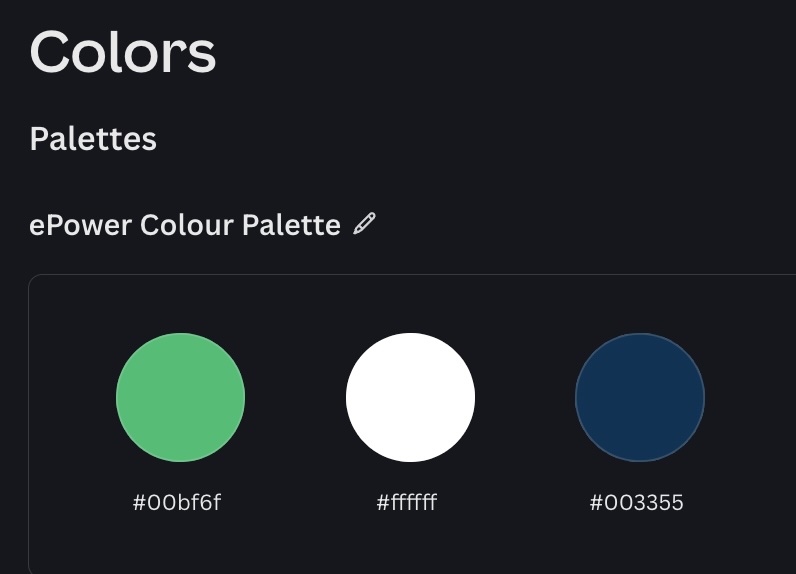Click the word Colour in the palette title
This screenshot has height=574, width=796.
(186, 225)
